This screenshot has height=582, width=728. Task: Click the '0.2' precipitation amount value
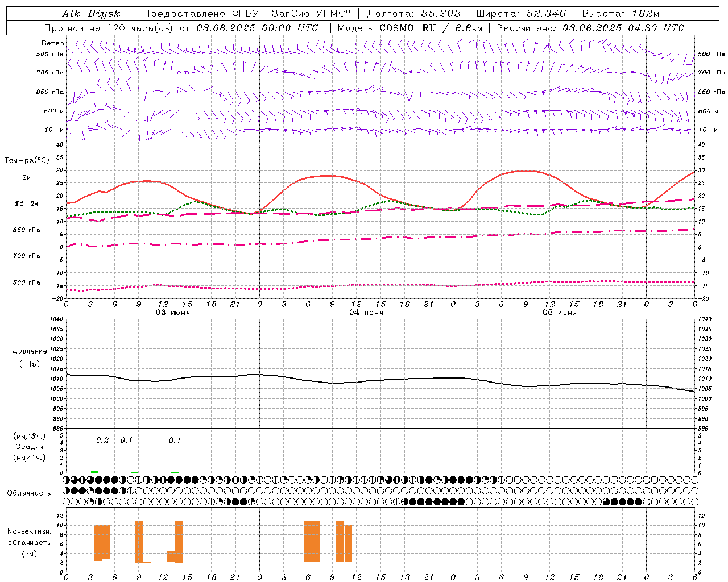pyautogui.click(x=102, y=440)
